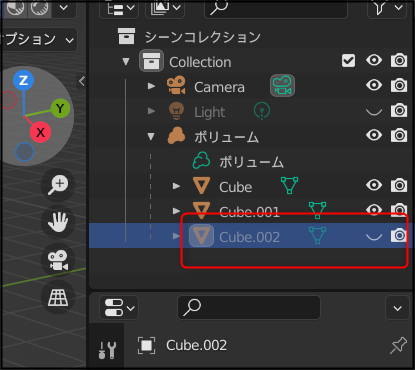
Task: Click the Y axis on the navigation gizmo
Action: [60, 108]
